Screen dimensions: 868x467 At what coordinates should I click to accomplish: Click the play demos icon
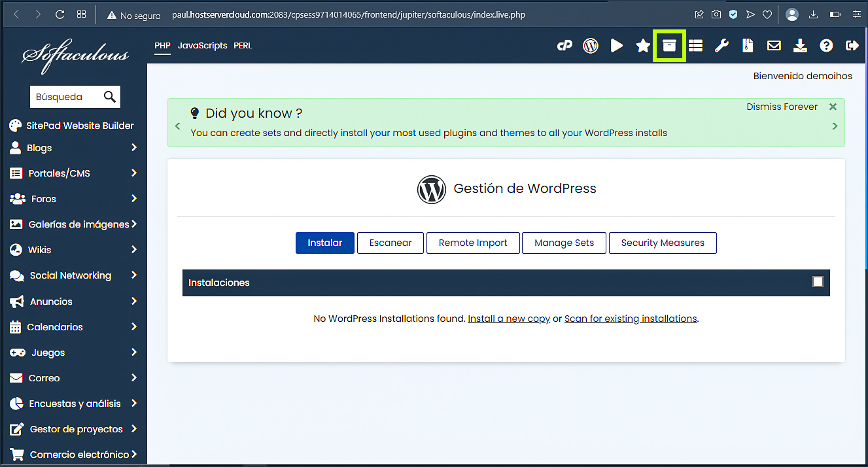tap(617, 46)
